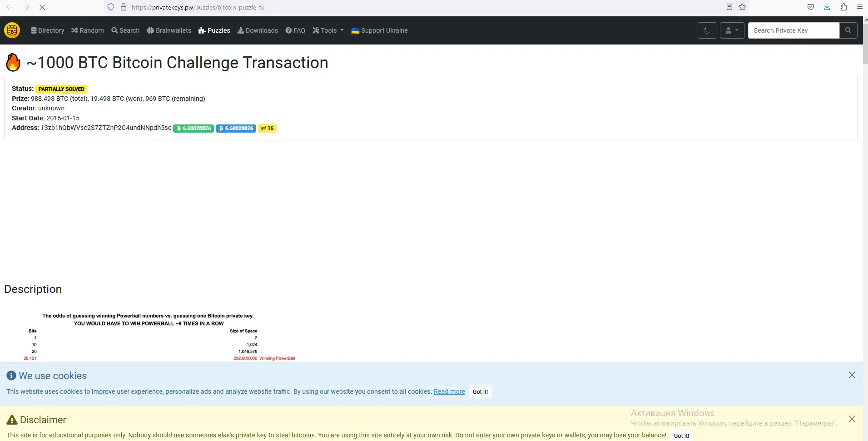
Task: Click the flame icon beside the title
Action: 13,62
